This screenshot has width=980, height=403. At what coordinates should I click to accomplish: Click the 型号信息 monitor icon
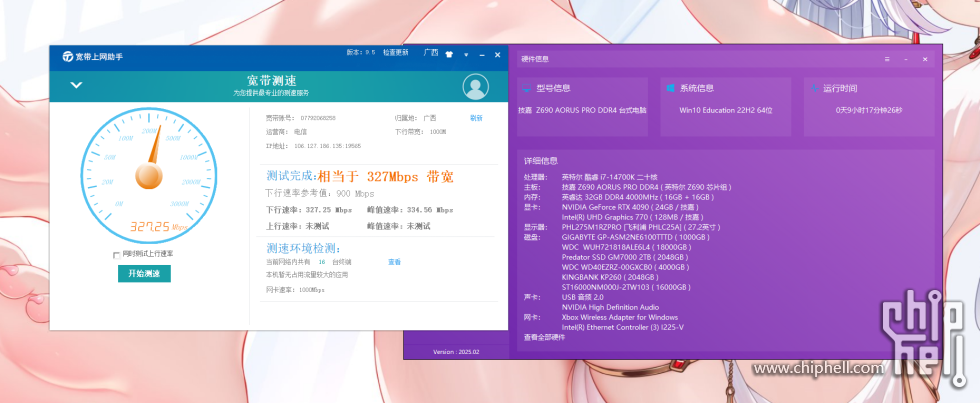click(526, 89)
